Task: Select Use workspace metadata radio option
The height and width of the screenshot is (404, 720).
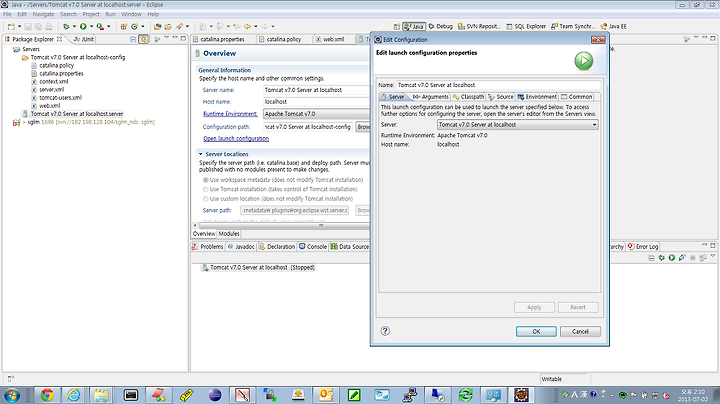Action: click(205, 180)
